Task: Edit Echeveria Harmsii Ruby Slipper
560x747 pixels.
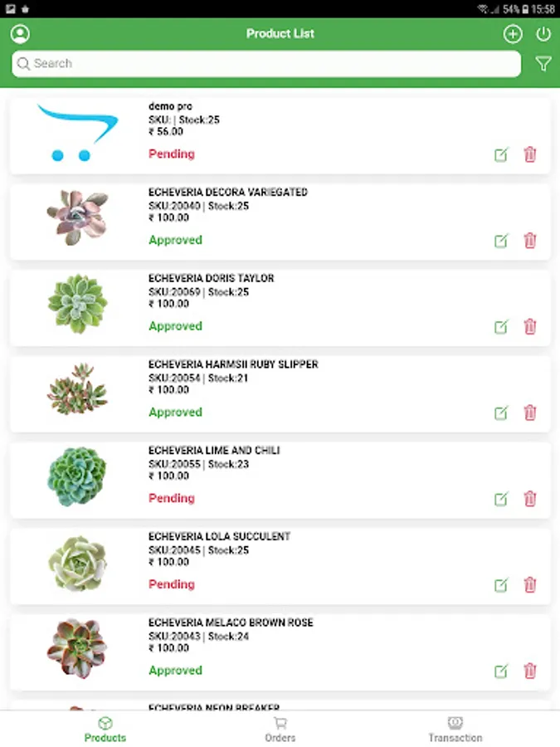Action: click(x=501, y=413)
